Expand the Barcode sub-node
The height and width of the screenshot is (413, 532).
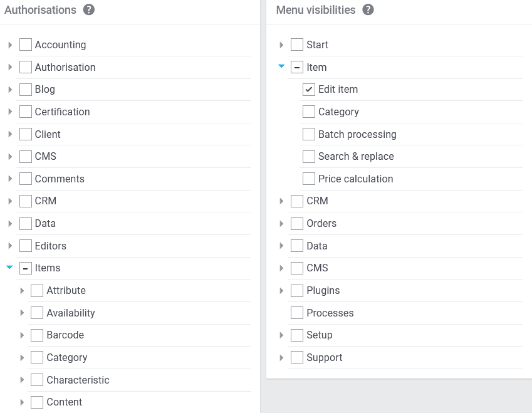tap(22, 335)
